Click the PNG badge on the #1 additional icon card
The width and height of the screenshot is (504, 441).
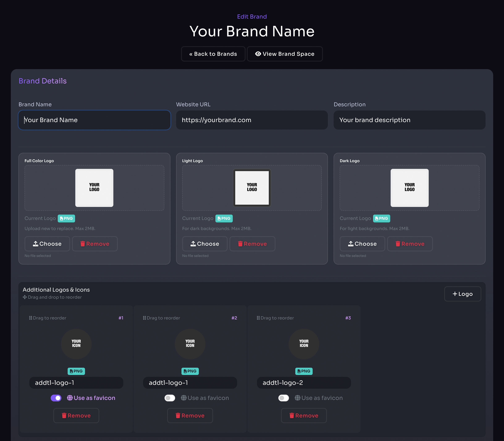click(76, 371)
